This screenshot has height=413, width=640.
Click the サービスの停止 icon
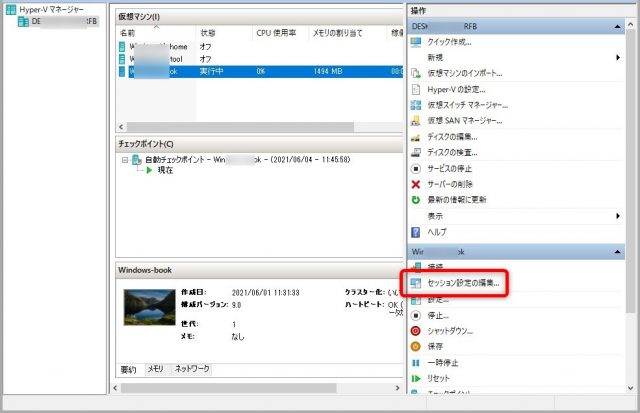click(416, 169)
